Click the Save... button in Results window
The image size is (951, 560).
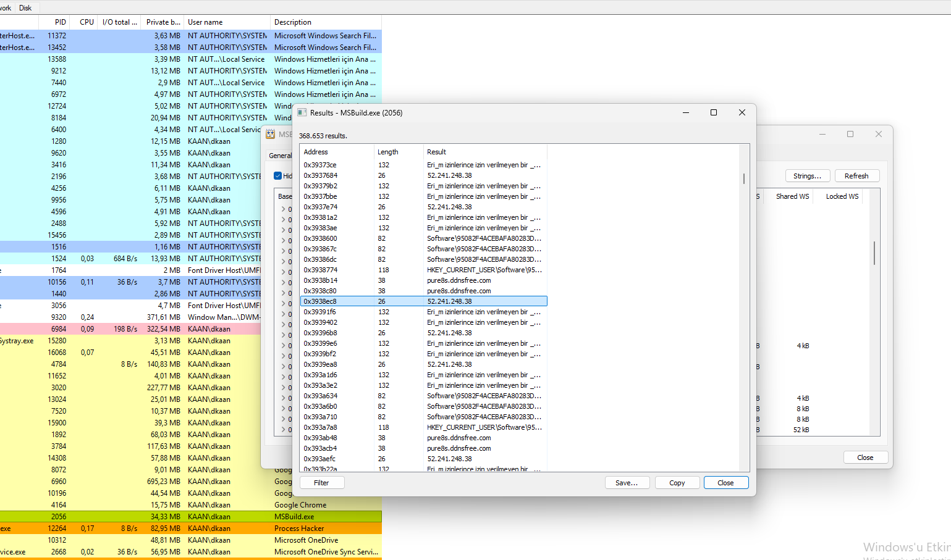coord(627,483)
